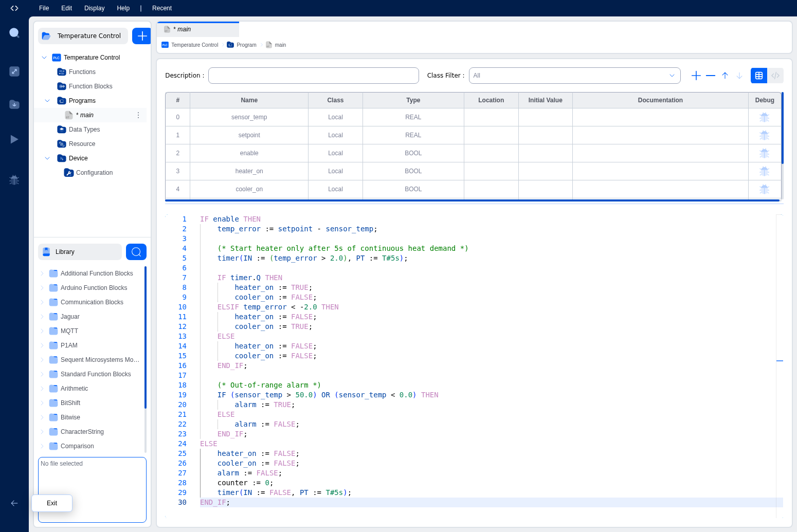Open the Recent menu

162,8
